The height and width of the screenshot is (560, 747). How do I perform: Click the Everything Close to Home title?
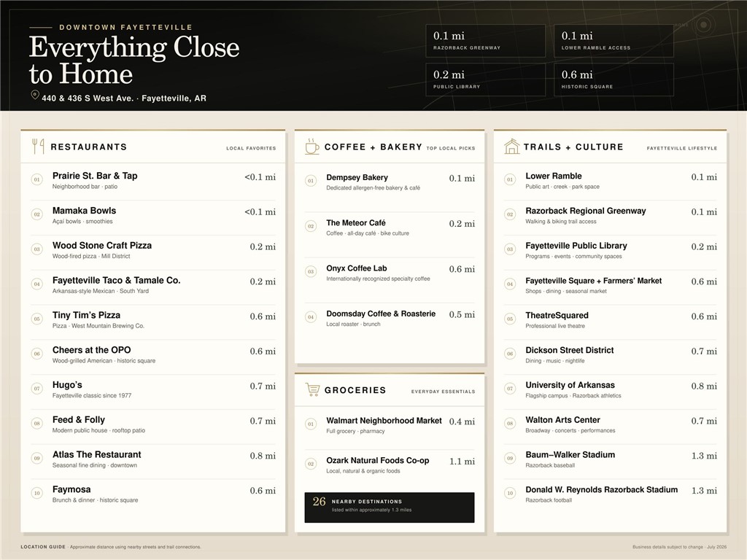click(134, 60)
